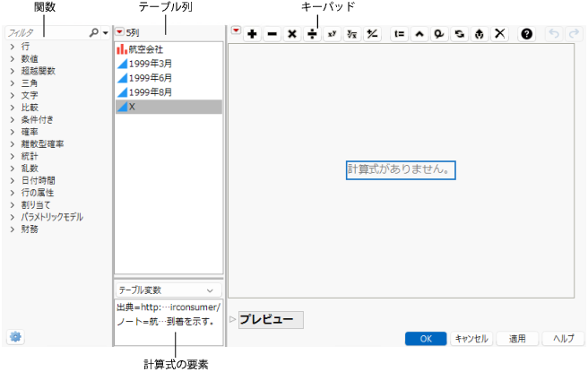
Task: Open help with the question mark icon
Action: pos(526,34)
